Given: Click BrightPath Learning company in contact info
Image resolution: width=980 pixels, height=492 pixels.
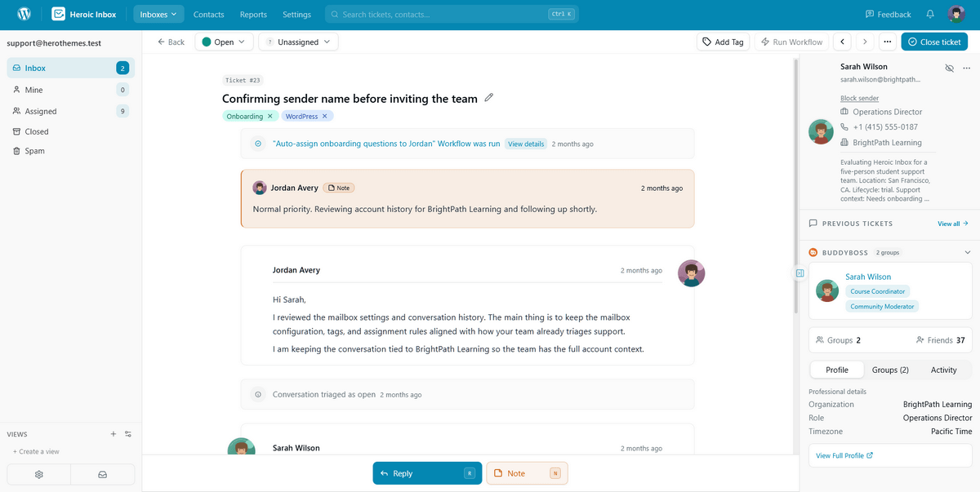Looking at the screenshot, I should tap(887, 143).
